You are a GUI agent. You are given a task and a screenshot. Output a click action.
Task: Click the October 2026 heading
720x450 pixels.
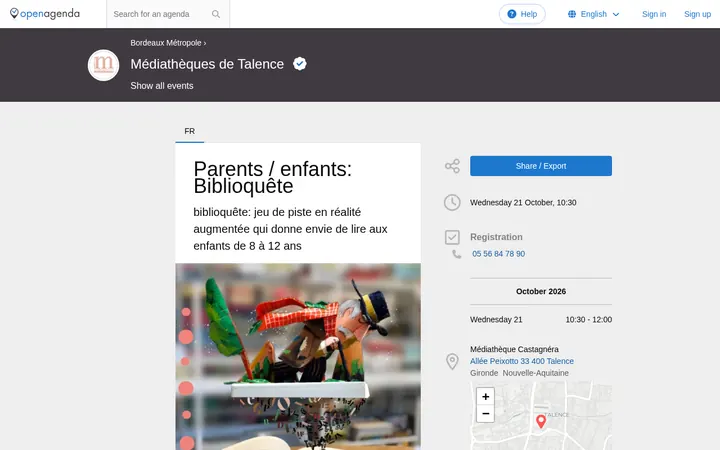[x=540, y=292]
